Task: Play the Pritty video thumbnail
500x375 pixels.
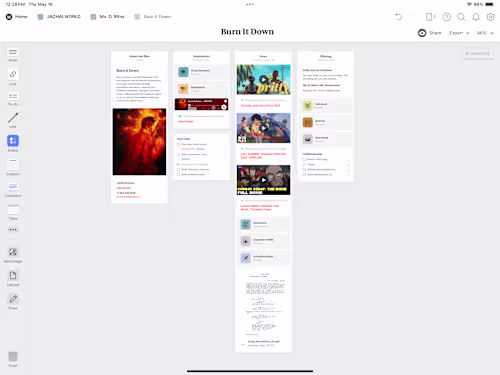Action: click(x=263, y=79)
